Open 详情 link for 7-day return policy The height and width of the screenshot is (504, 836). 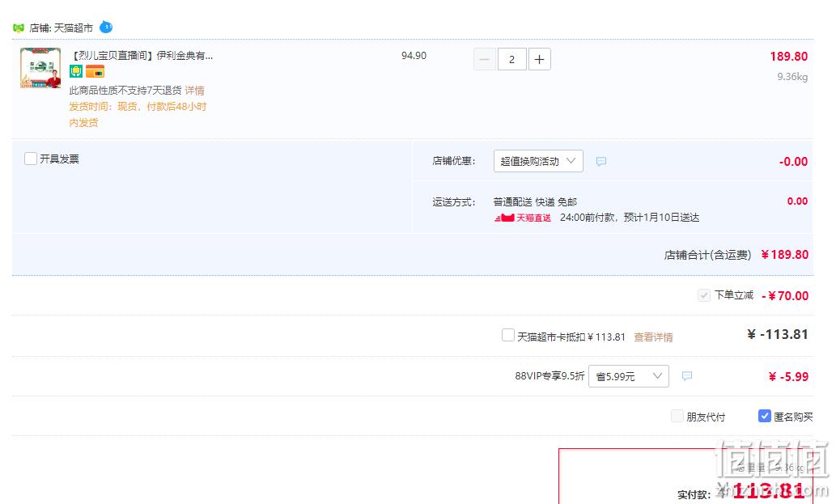pos(194,91)
